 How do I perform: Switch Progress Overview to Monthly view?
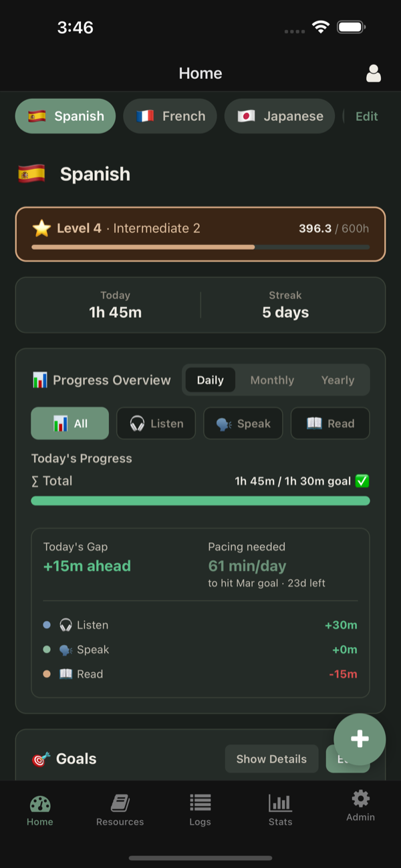pos(272,380)
